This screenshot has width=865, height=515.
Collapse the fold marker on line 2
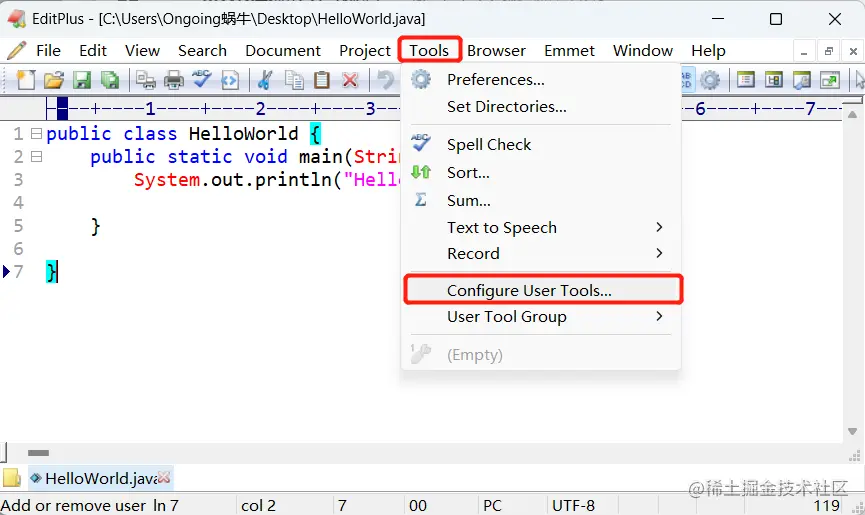(x=36, y=157)
